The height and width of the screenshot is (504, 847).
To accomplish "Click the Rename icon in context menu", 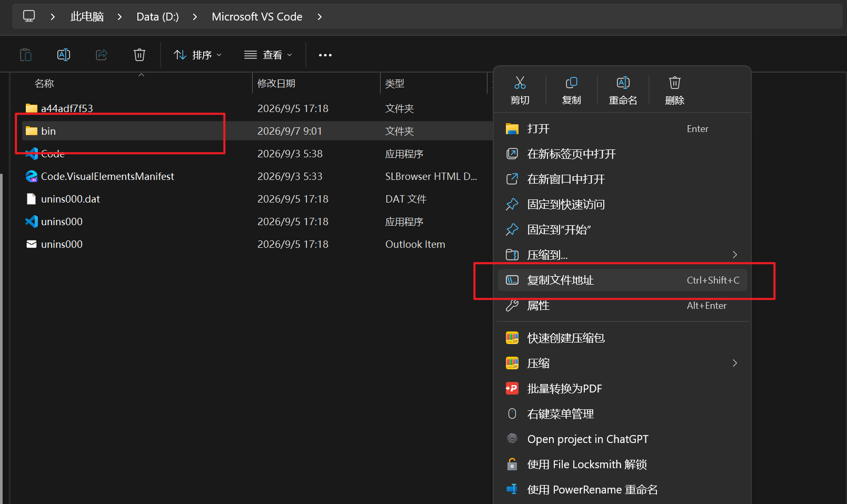I will [623, 83].
